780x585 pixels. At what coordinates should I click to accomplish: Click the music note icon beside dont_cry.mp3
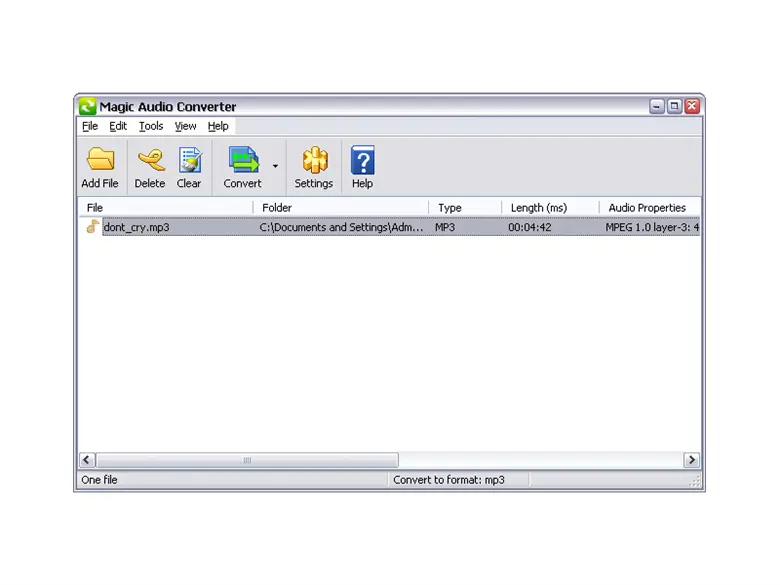click(x=92, y=227)
